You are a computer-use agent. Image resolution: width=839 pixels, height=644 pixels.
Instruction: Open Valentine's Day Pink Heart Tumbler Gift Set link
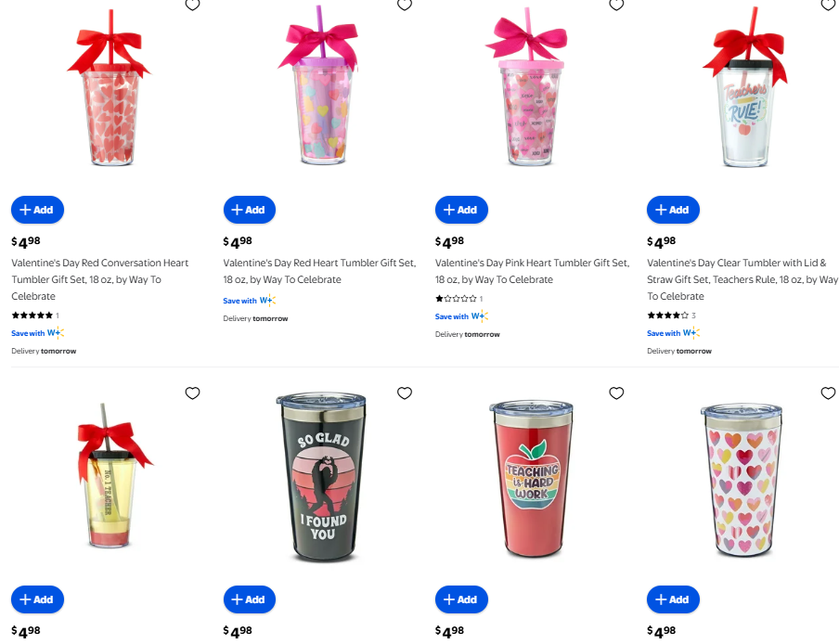[533, 271]
